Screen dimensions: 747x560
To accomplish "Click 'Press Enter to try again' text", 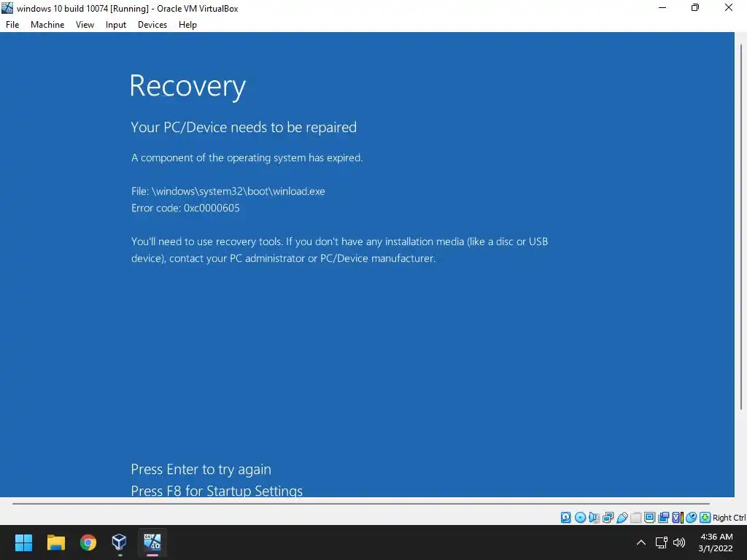I will click(201, 470).
